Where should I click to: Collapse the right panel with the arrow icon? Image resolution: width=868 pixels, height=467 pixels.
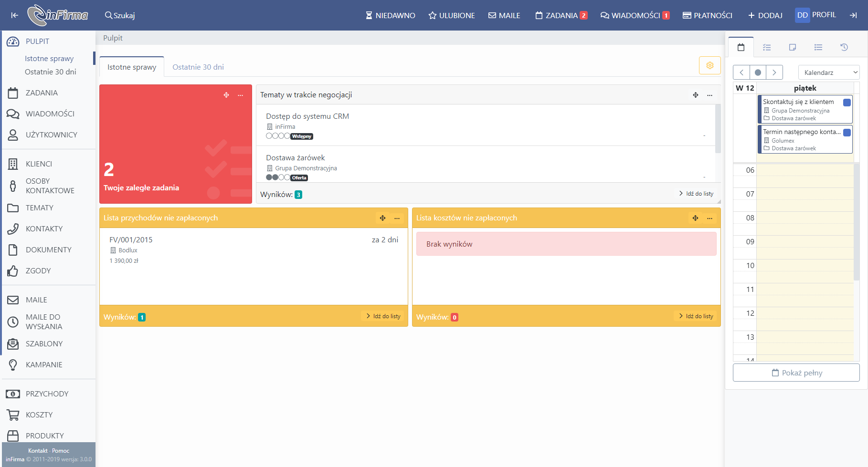pos(853,15)
